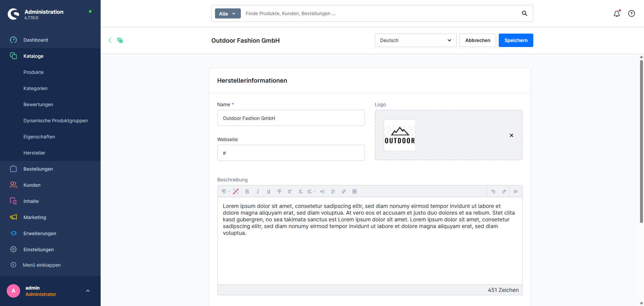Redo the last editor change
This screenshot has height=306, width=644.
tap(504, 191)
